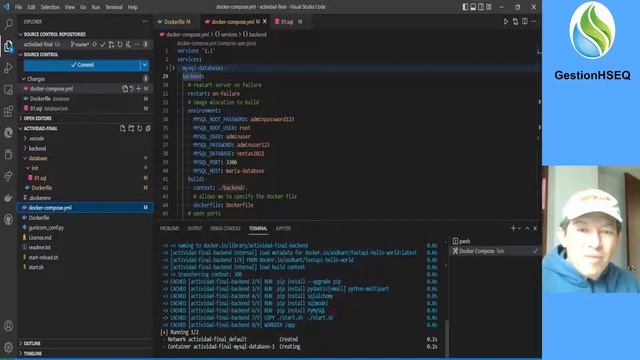The image size is (640, 360).
Task: Show the Output panel tab
Action: 195,229
